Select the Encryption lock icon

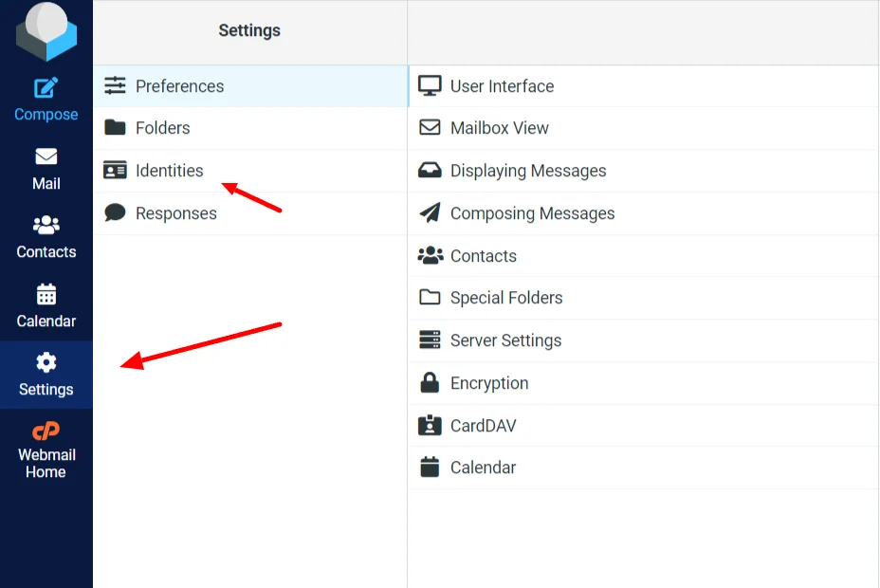click(431, 383)
